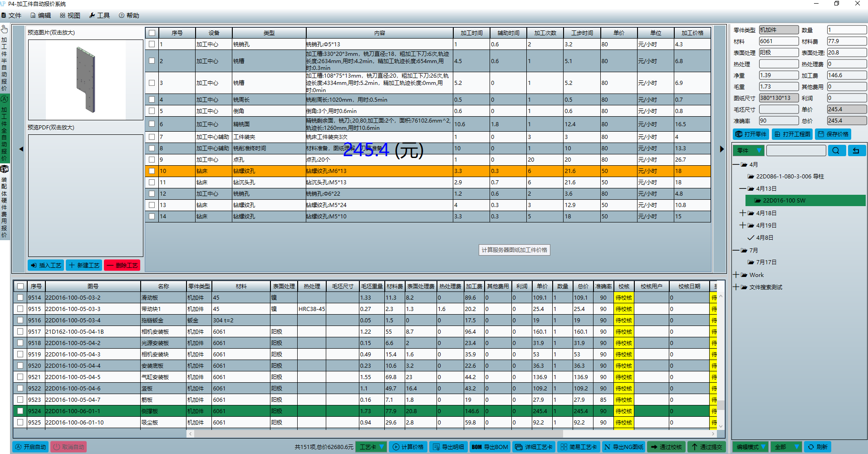Tick the checkbox for part row 9524
Viewport: 868px width, 454px height.
point(20,411)
